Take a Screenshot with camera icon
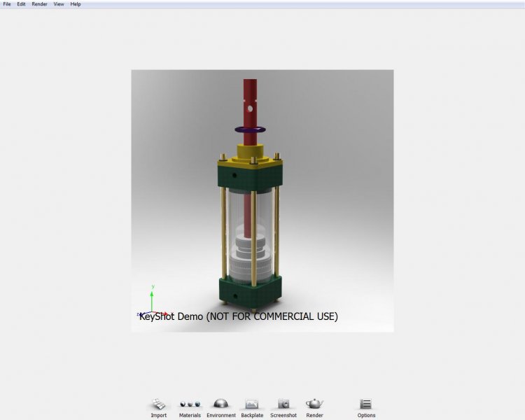Image resolution: width=525 pixels, height=420 pixels. 283,404
